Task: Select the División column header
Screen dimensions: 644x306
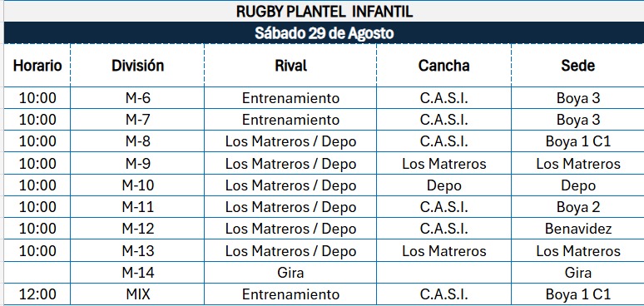Action: click(x=137, y=65)
